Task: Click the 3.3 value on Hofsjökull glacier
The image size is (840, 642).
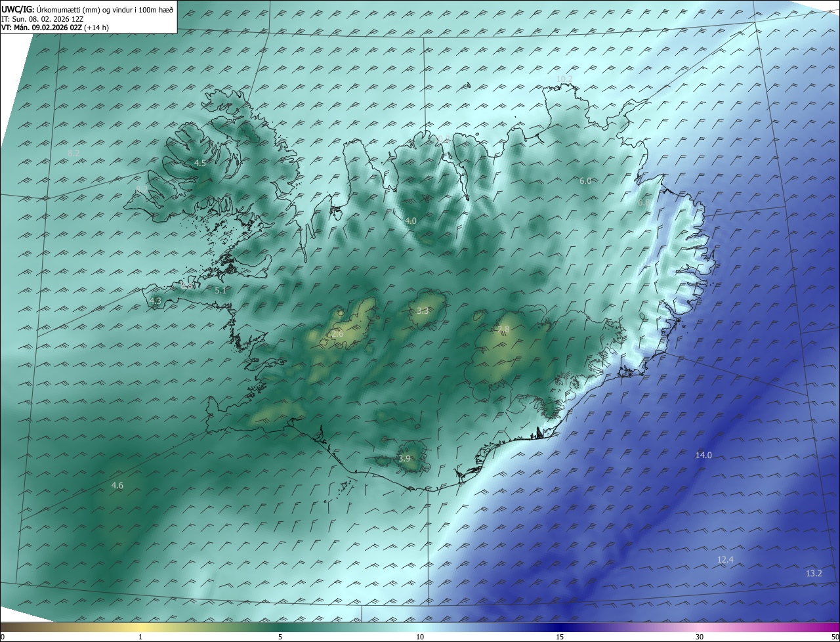Action: [x=423, y=310]
